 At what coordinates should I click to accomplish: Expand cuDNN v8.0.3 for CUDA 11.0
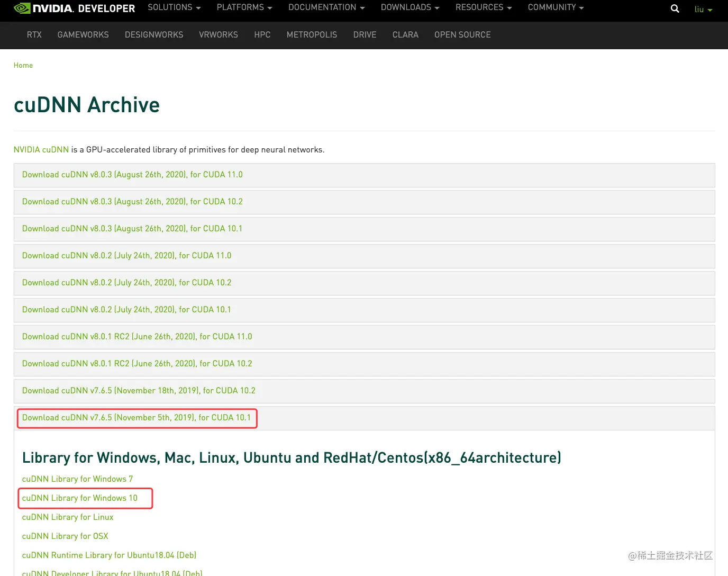(364, 175)
